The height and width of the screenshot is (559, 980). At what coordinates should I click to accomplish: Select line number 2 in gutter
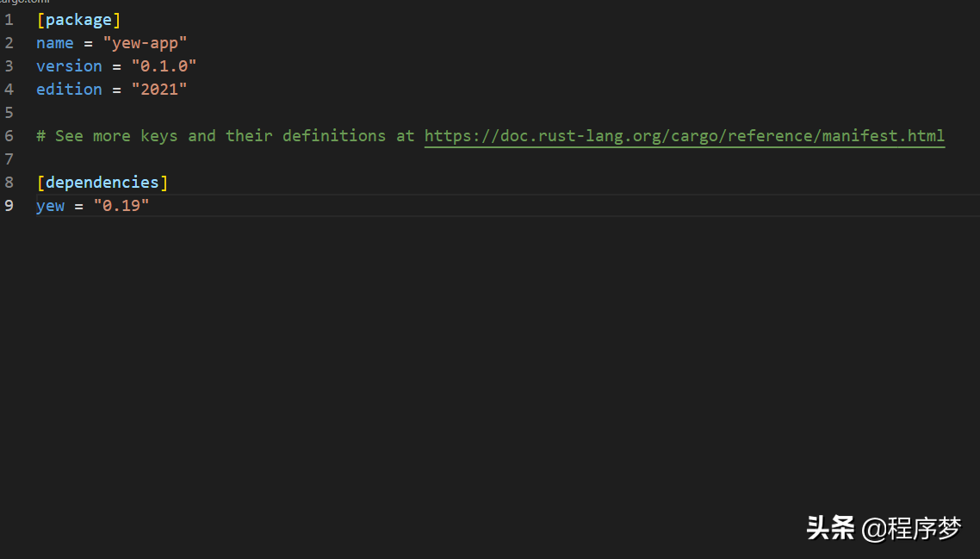coord(9,43)
